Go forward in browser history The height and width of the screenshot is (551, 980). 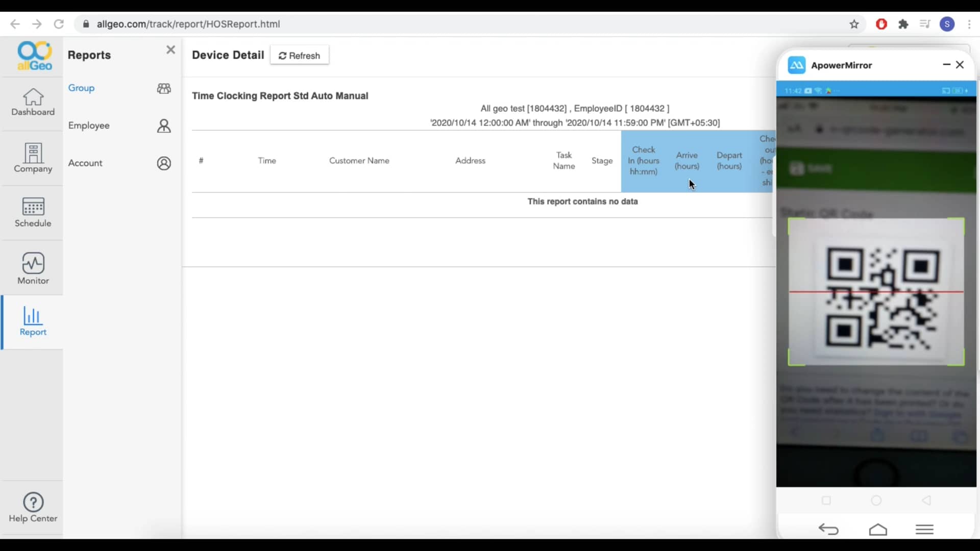point(37,24)
